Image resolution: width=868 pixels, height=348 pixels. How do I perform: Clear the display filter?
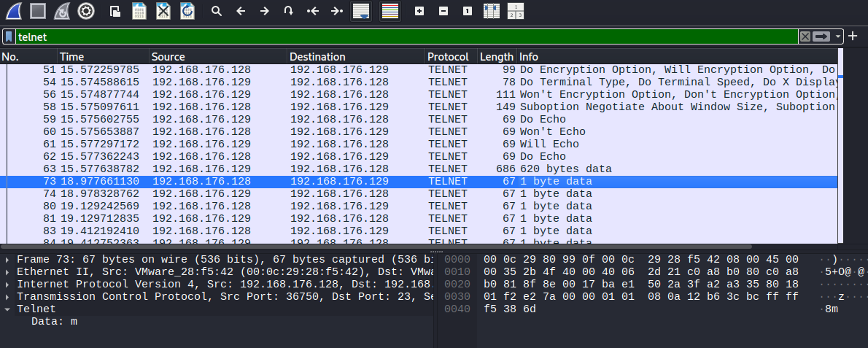(x=805, y=37)
